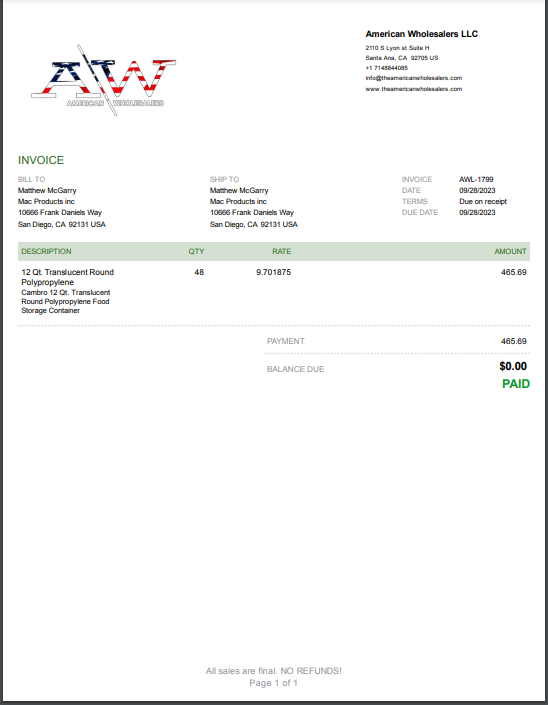Click the address line 2110 S Lyon st Suite H
Screen dimensions: 548x705
(397, 48)
